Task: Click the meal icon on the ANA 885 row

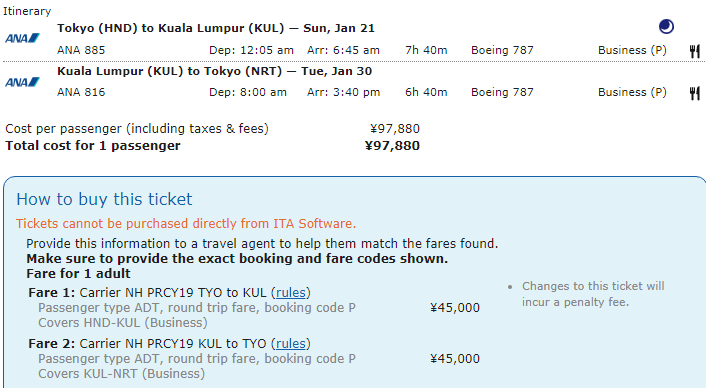Action: click(x=695, y=51)
